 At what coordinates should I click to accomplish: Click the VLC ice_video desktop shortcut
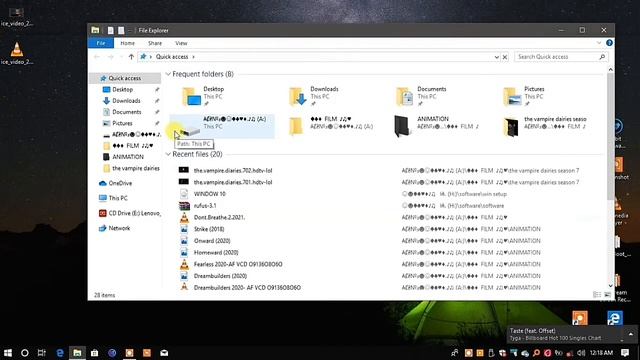pos(17,53)
